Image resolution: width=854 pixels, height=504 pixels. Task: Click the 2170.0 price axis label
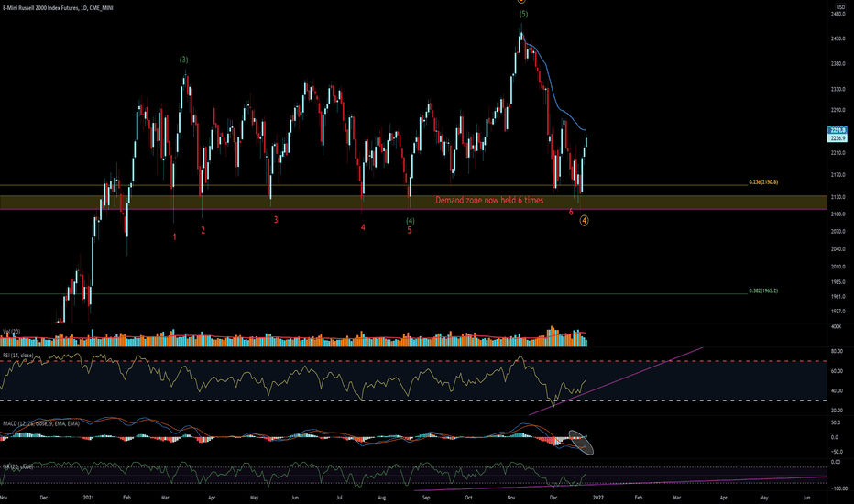838,175
